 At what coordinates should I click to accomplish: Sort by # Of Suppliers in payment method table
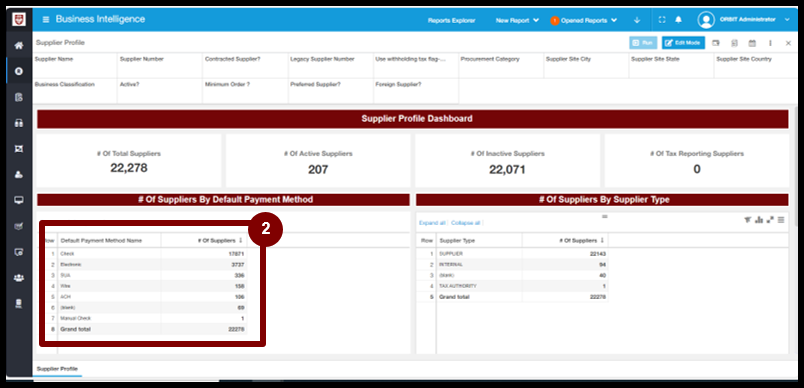coord(220,240)
